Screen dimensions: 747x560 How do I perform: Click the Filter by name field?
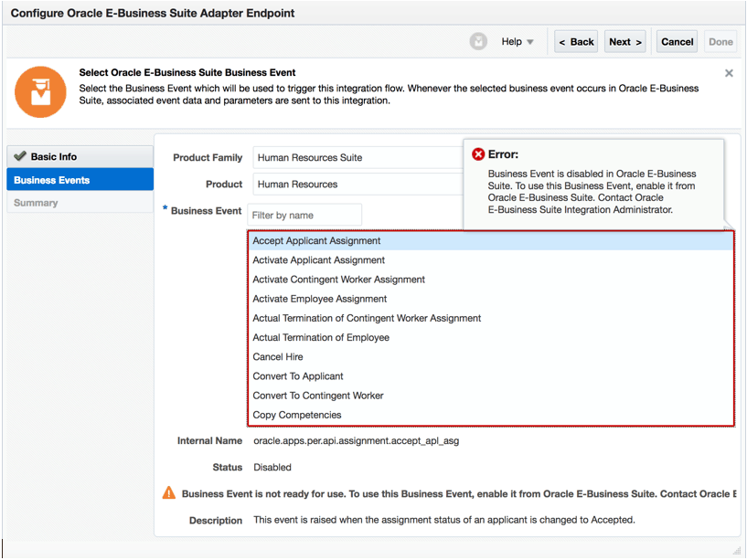coord(304,216)
